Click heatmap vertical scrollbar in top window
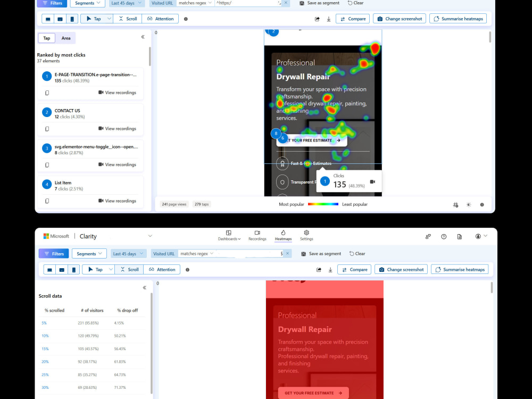Viewport: 532px width, 399px height. pos(490,37)
